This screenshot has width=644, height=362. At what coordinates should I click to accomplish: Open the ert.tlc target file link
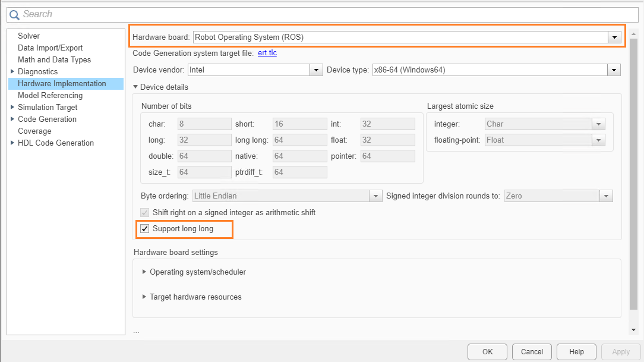tap(267, 53)
